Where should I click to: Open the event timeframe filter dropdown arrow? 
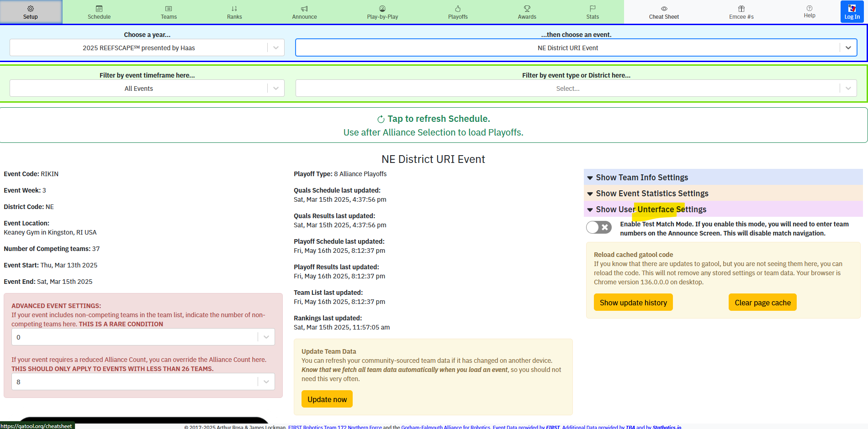tap(276, 88)
